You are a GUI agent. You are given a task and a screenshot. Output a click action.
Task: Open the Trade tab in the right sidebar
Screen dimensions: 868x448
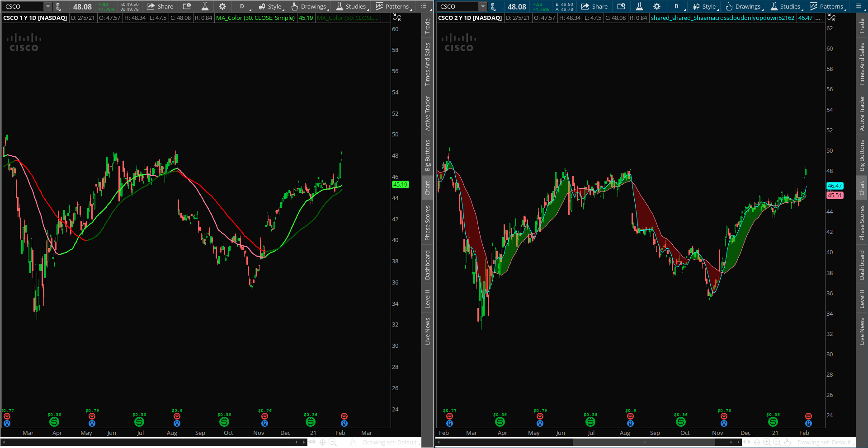[862, 26]
